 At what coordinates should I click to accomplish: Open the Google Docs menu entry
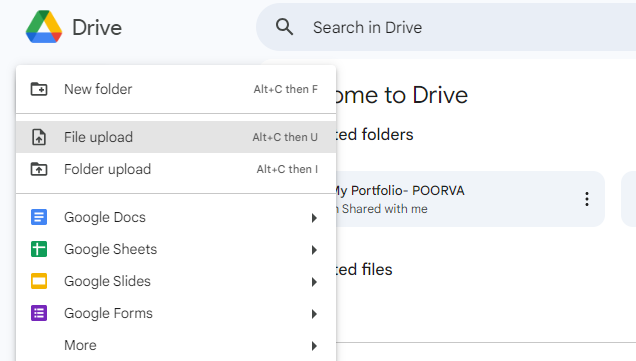[x=176, y=217]
